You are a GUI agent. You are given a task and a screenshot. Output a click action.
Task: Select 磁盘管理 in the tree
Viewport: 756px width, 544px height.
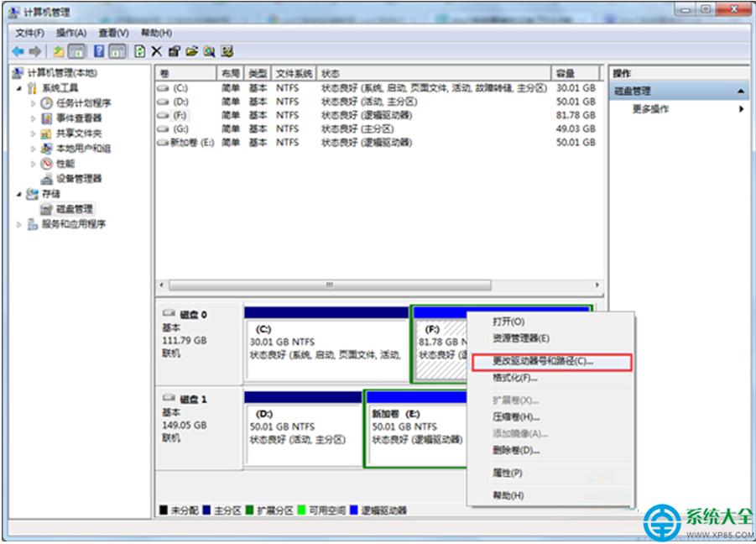pos(74,209)
